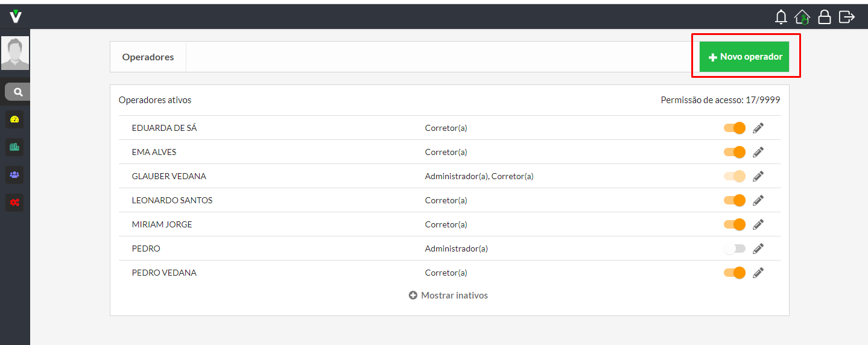
Task: Edit EDUARDA DE SÁ with pencil icon
Action: [x=758, y=128]
